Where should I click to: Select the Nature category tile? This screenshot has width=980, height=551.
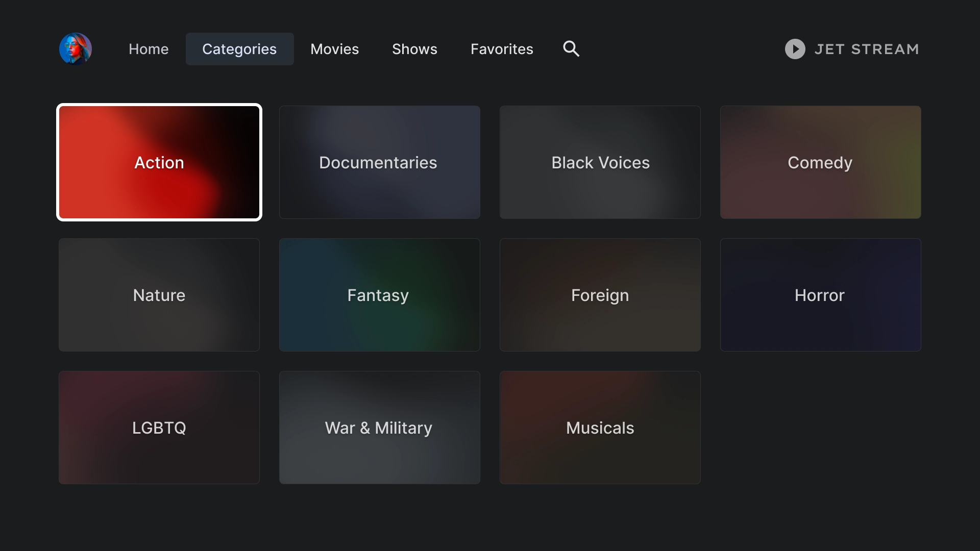pyautogui.click(x=159, y=295)
